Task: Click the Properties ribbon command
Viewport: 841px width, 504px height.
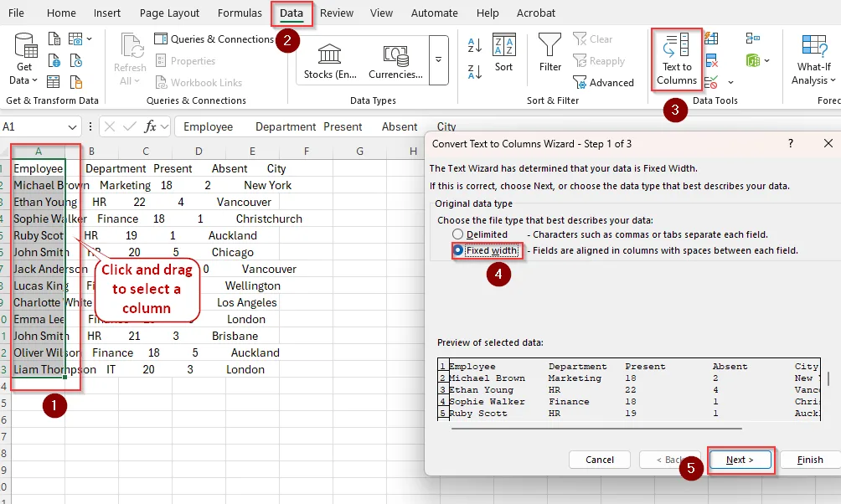Action: pos(186,61)
